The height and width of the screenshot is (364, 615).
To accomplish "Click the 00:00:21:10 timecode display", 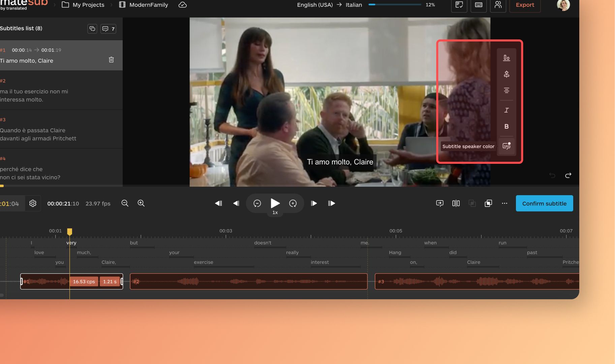I will click(x=63, y=204).
